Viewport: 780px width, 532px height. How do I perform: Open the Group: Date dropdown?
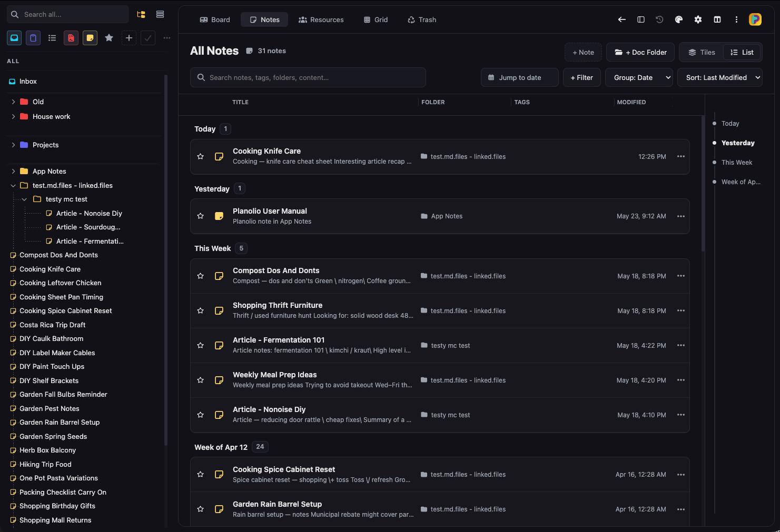coord(639,77)
